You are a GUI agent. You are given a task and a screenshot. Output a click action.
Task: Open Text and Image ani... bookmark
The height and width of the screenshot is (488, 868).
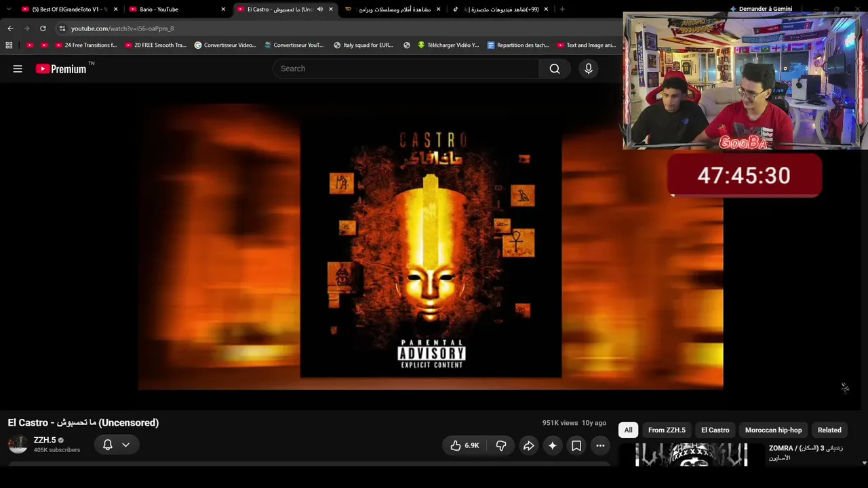(x=587, y=45)
